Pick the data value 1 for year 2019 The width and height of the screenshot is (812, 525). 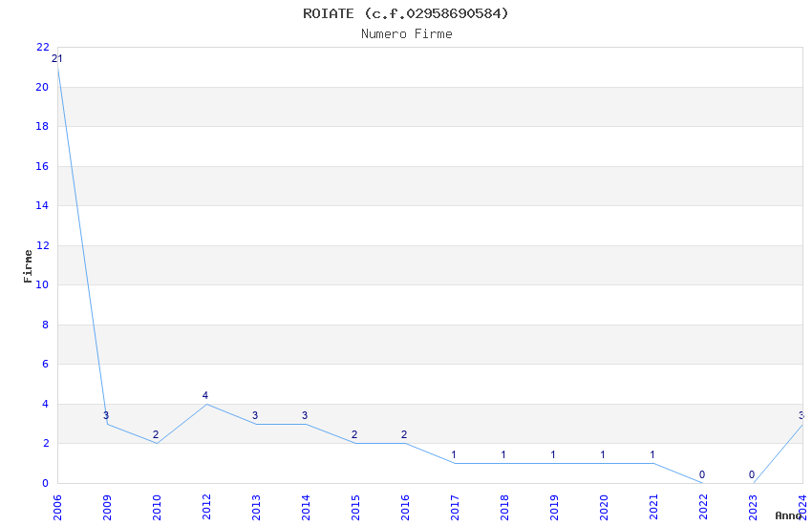point(553,454)
